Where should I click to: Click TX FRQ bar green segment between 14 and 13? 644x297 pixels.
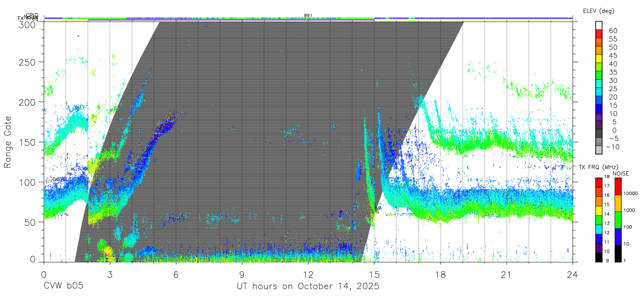599,219
